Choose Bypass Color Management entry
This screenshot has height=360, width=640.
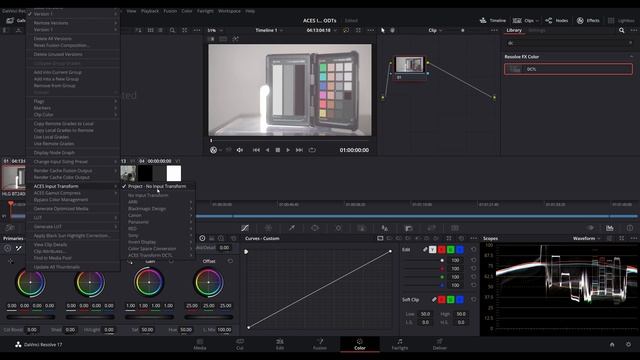[73, 200]
